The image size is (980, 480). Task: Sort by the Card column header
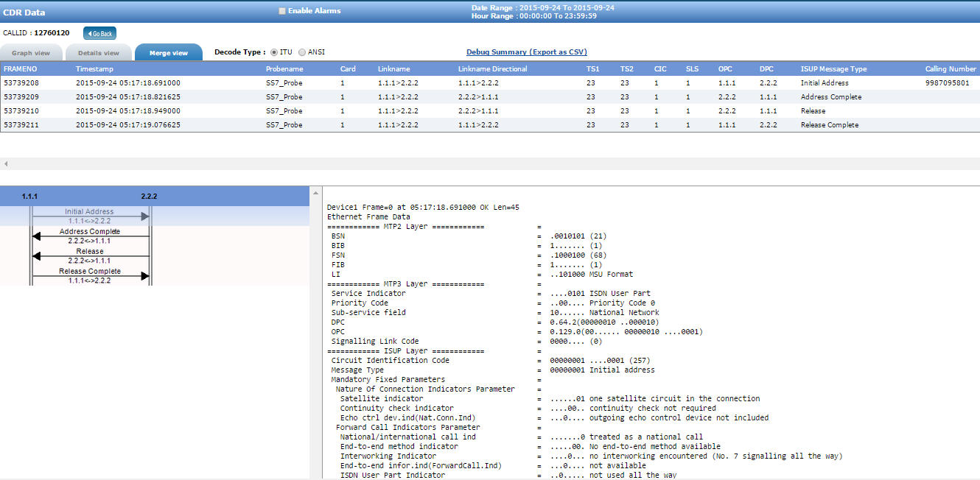348,69
